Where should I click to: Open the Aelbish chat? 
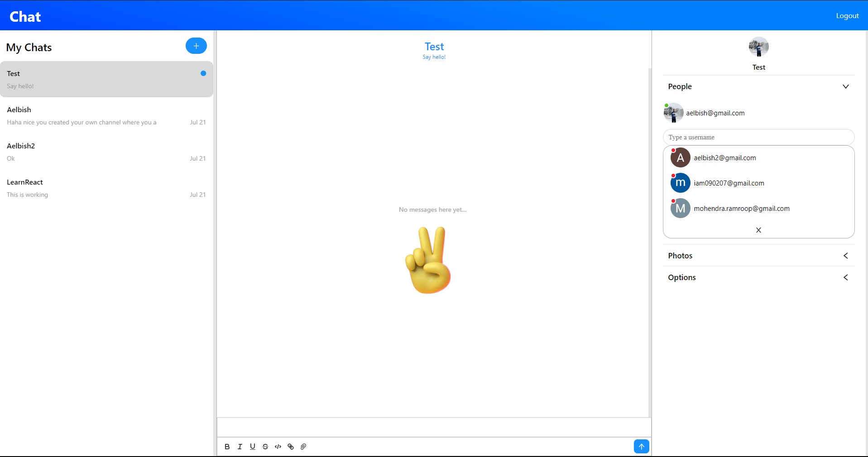[x=106, y=115]
